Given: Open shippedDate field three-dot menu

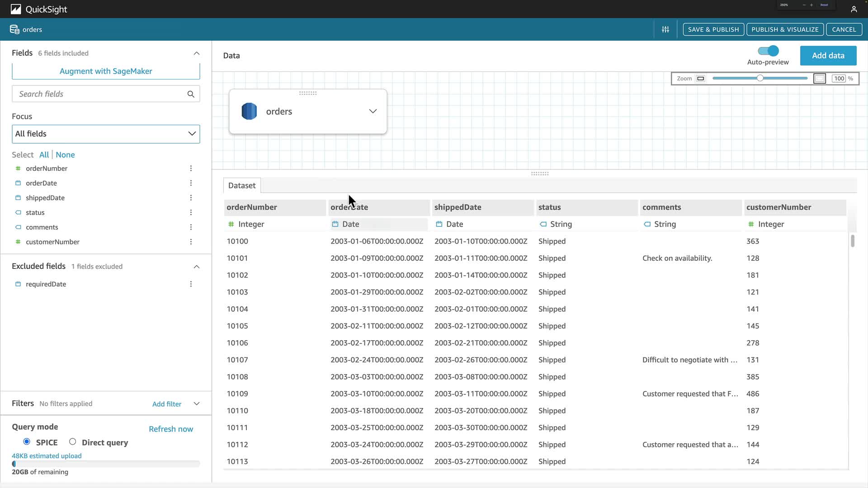Looking at the screenshot, I should tap(191, 198).
